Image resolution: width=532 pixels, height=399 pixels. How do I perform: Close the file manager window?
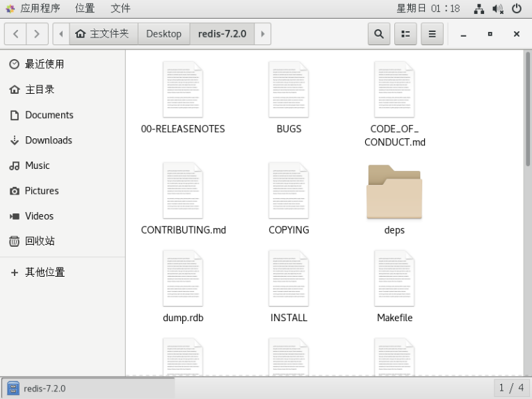coord(517,34)
